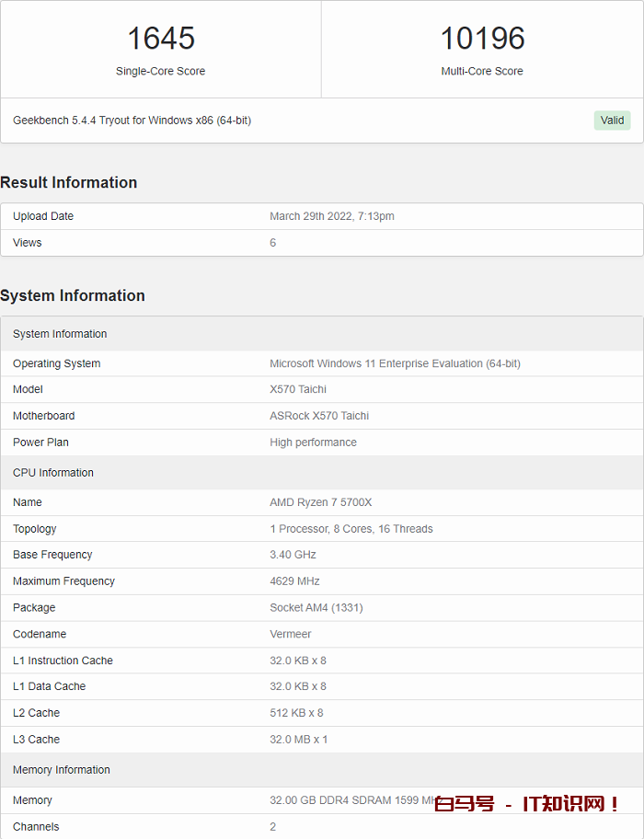Click the red watermark text at bottom right
The image size is (644, 839).
[527, 804]
